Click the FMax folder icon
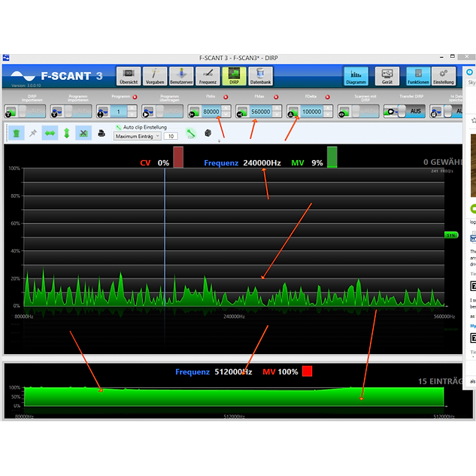Image resolution: width=476 pixels, height=476 pixels. (x=242, y=111)
